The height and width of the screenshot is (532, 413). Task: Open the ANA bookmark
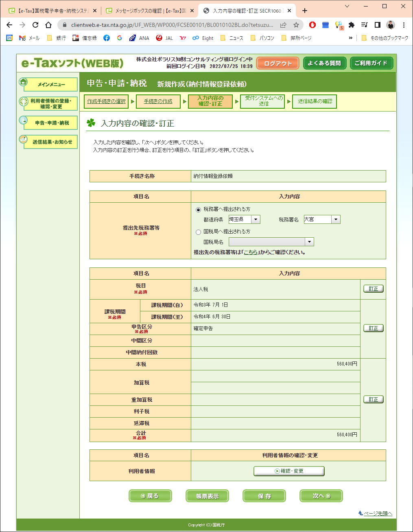coord(139,38)
